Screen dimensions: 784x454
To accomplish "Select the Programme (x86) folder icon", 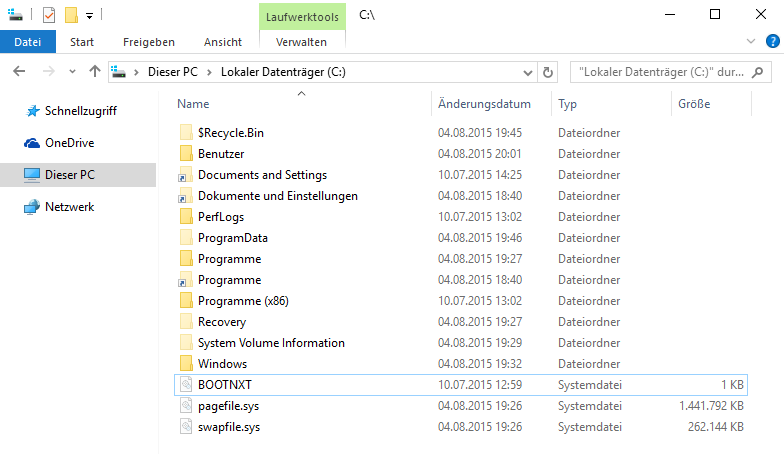I will [186, 300].
